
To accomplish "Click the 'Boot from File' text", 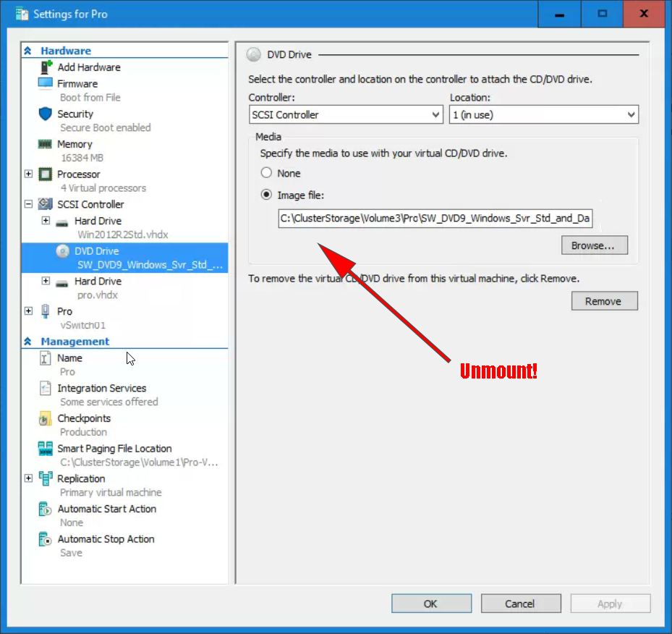I will 90,97.
